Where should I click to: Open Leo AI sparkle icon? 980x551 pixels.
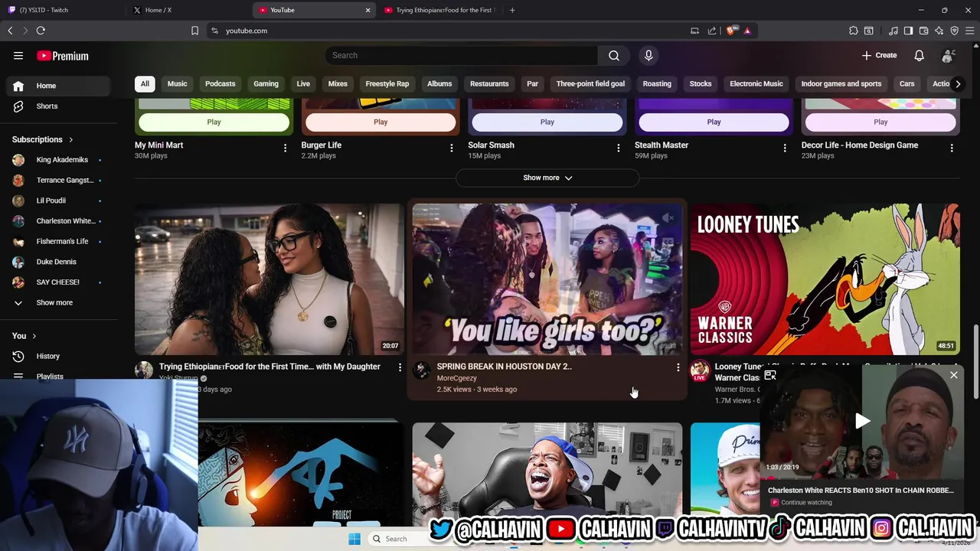tap(939, 31)
